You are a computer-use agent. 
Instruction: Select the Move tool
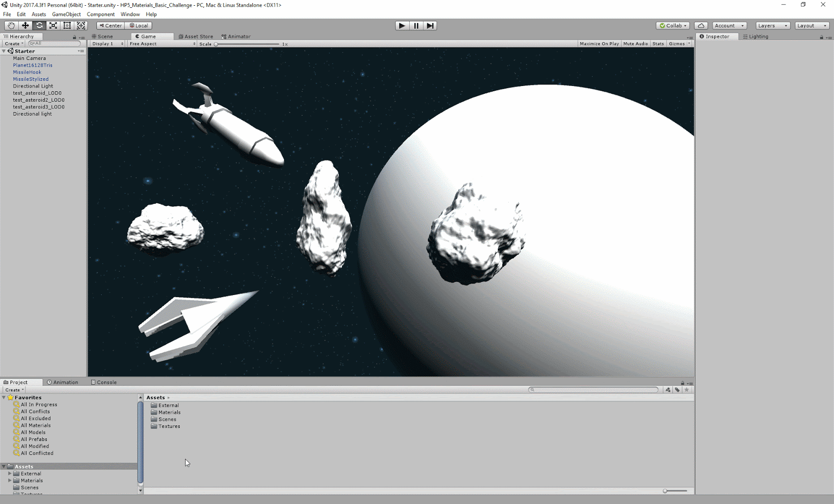coord(25,26)
